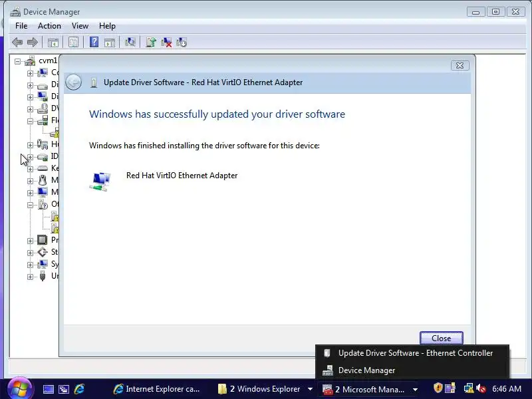Collapse the Floppy controllers category node

click(30, 121)
